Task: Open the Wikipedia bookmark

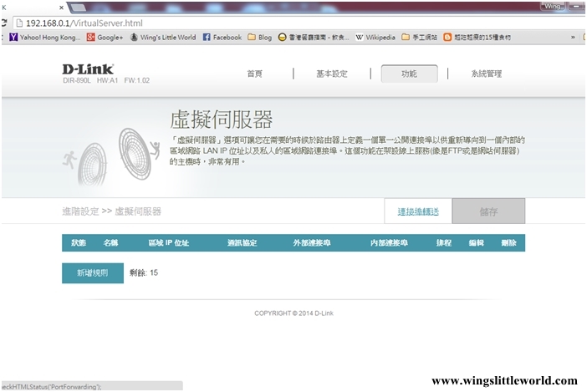Action: click(375, 38)
